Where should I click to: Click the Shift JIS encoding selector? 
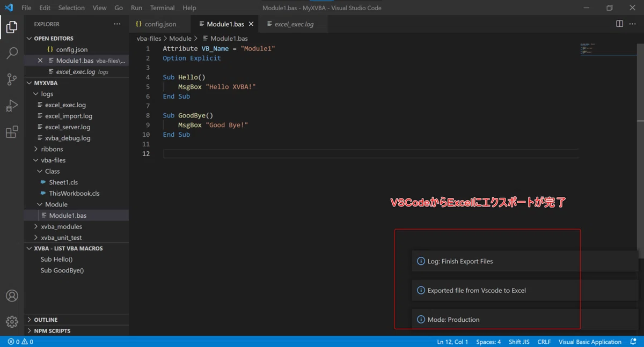tap(519, 342)
